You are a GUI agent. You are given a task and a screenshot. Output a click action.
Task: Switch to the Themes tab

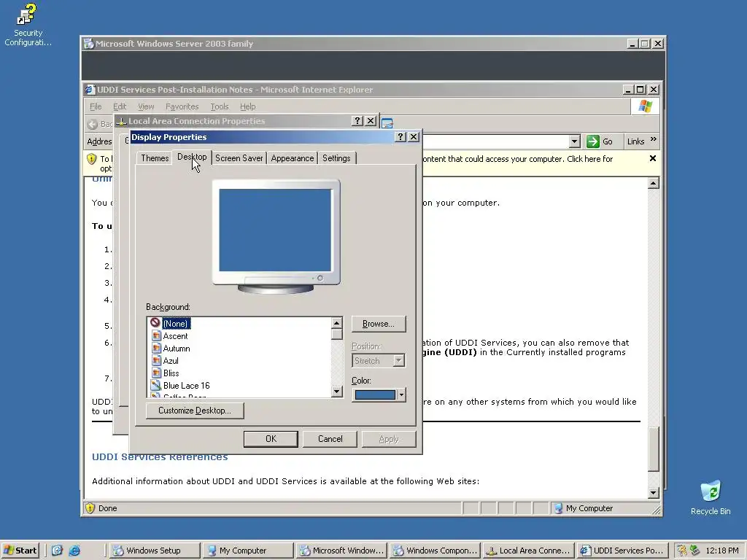coord(155,158)
